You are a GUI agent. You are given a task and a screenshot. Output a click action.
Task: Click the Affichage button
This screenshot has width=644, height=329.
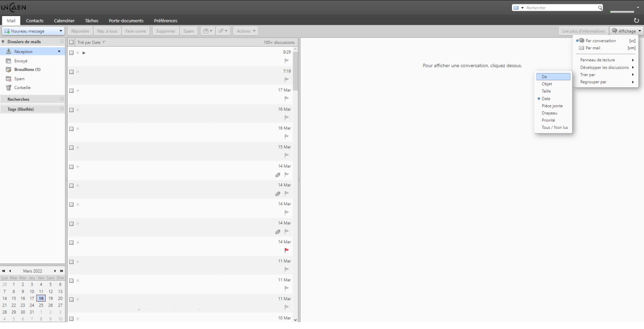coord(625,31)
